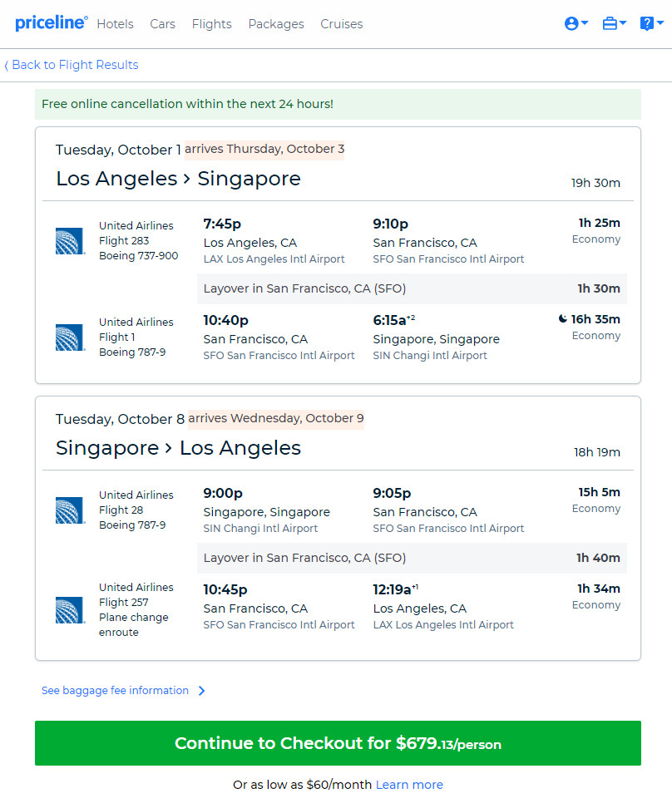Click the United Airlines logo for Flight 283

pyautogui.click(x=69, y=240)
